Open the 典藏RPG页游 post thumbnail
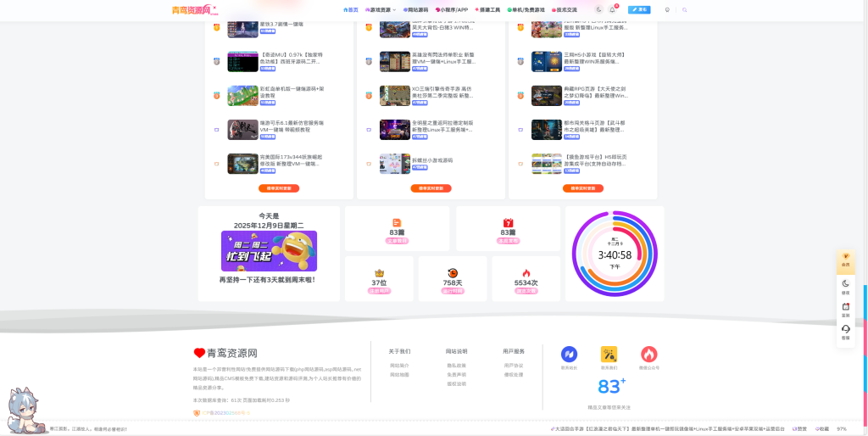Screen dimensions: 868x436 point(547,95)
